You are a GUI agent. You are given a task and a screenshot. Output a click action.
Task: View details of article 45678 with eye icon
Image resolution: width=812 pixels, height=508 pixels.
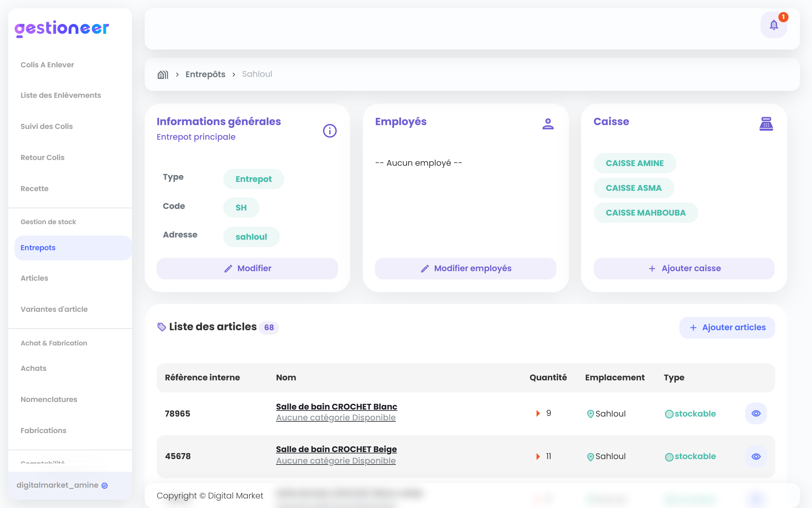pos(756,456)
